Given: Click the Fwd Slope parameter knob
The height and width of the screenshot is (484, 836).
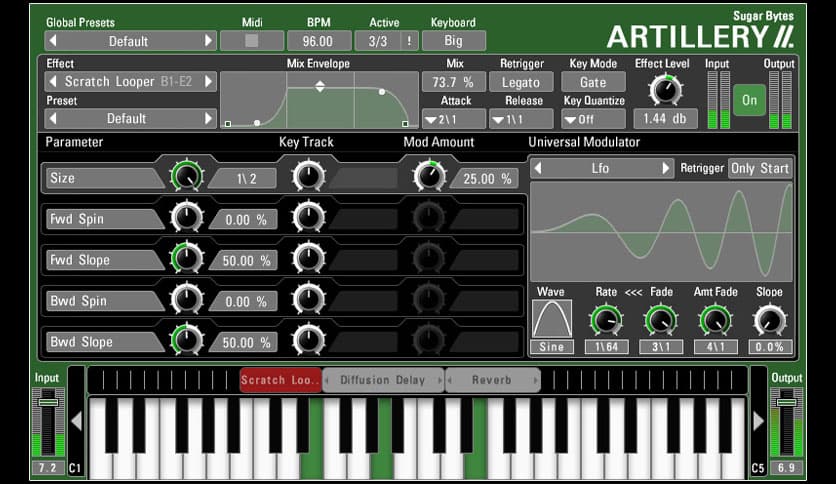Looking at the screenshot, I should click(x=187, y=257).
